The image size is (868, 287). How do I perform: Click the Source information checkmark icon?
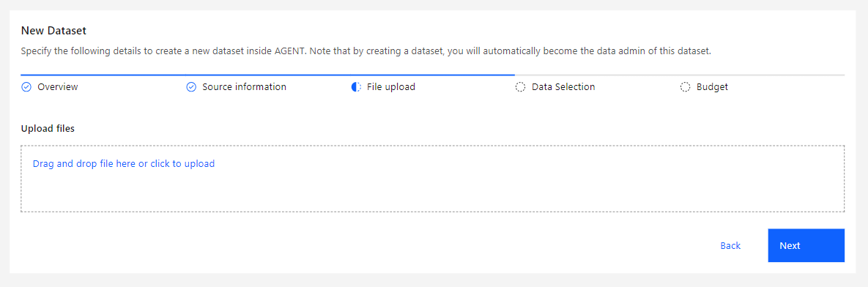(191, 87)
